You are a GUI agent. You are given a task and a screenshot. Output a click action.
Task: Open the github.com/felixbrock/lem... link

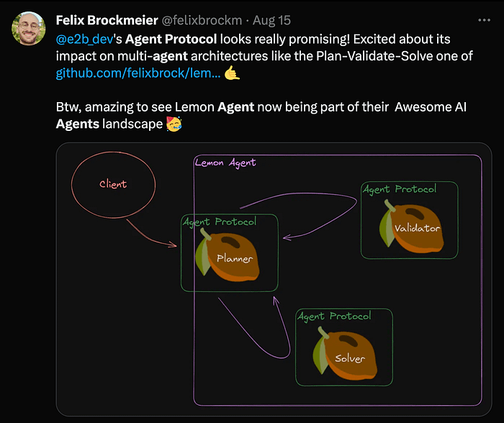[x=138, y=73]
